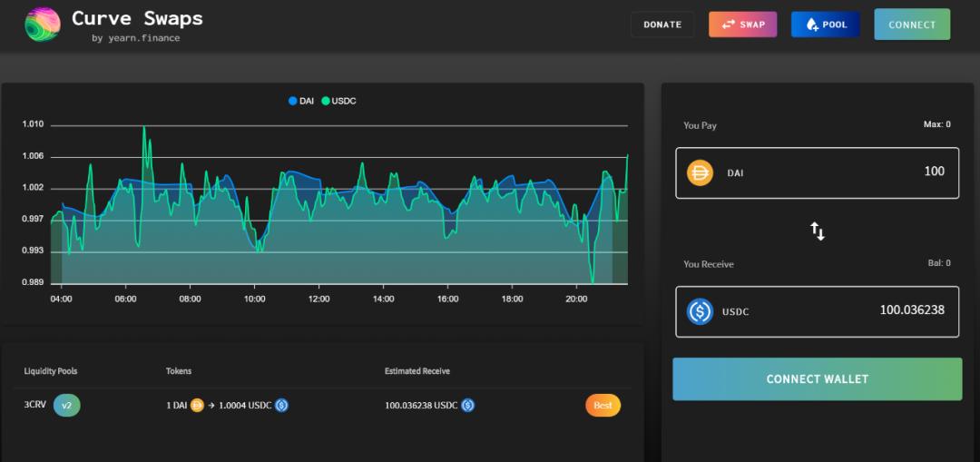980x462 pixels.
Task: Click the USDC icon beside estimated receive amount
Action: [x=467, y=406]
